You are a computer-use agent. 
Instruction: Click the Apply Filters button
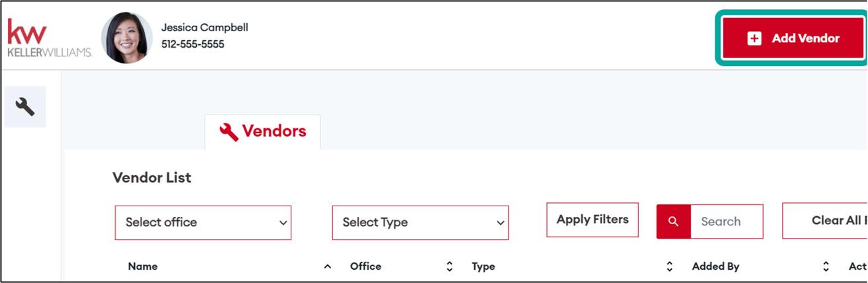tap(593, 220)
